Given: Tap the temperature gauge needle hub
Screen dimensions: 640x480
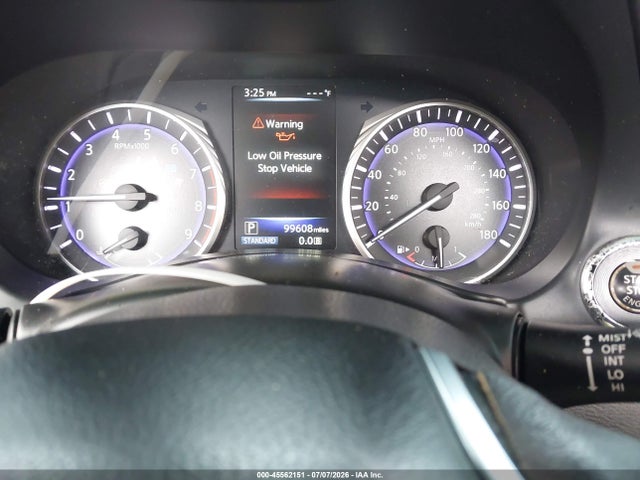Looking at the screenshot, I should click(132, 238).
